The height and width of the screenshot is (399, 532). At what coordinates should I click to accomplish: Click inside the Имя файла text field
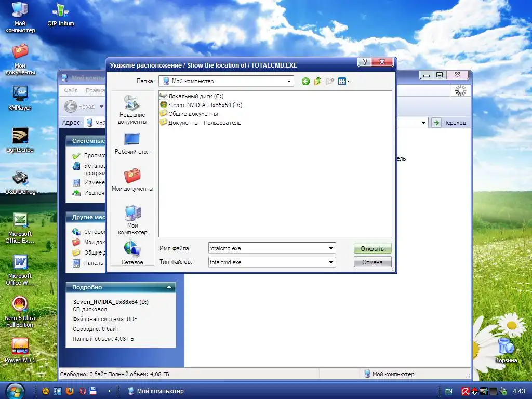pos(268,248)
